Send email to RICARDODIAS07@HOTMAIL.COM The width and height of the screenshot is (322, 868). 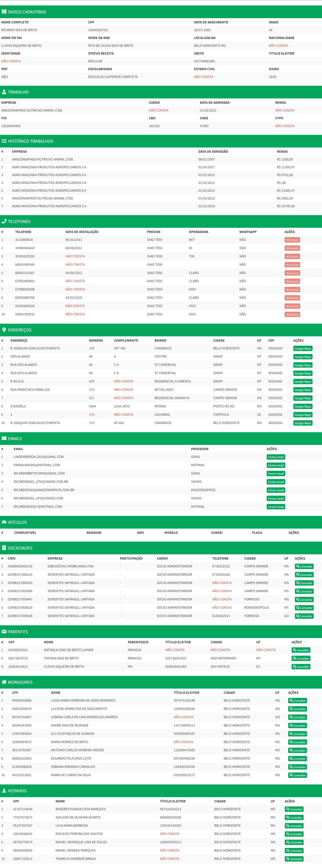pos(276,507)
